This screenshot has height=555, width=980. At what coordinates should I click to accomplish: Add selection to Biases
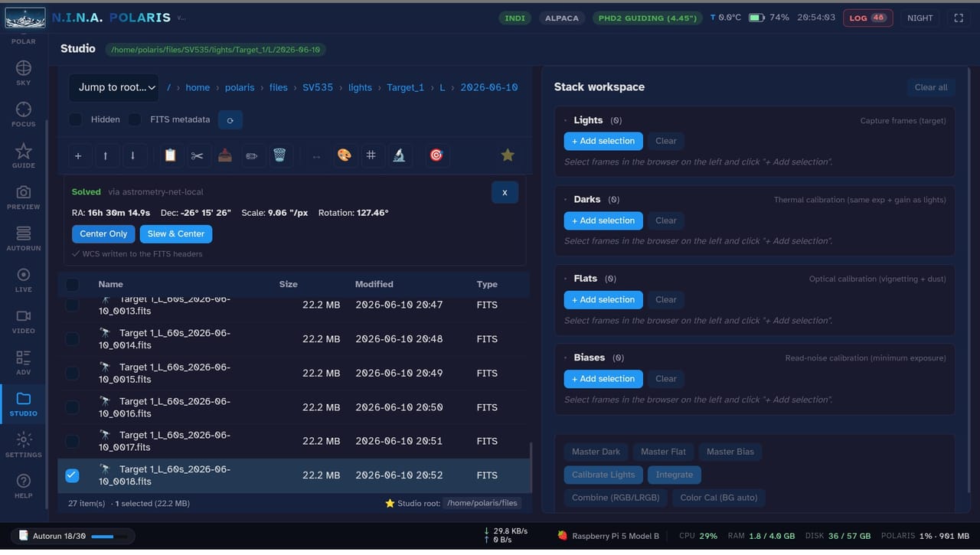[603, 379]
